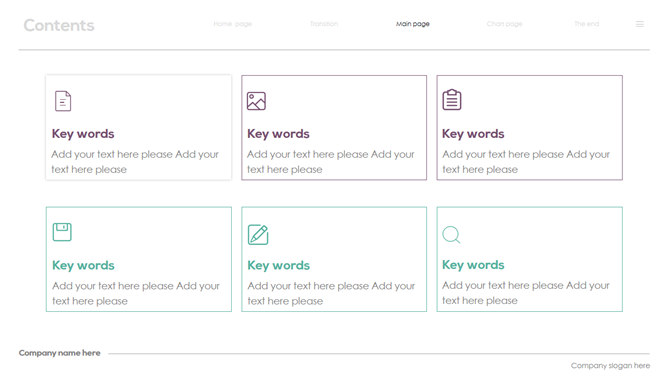This screenshot has width=668, height=376.
Task: Click the clipboard list icon
Action: click(452, 100)
